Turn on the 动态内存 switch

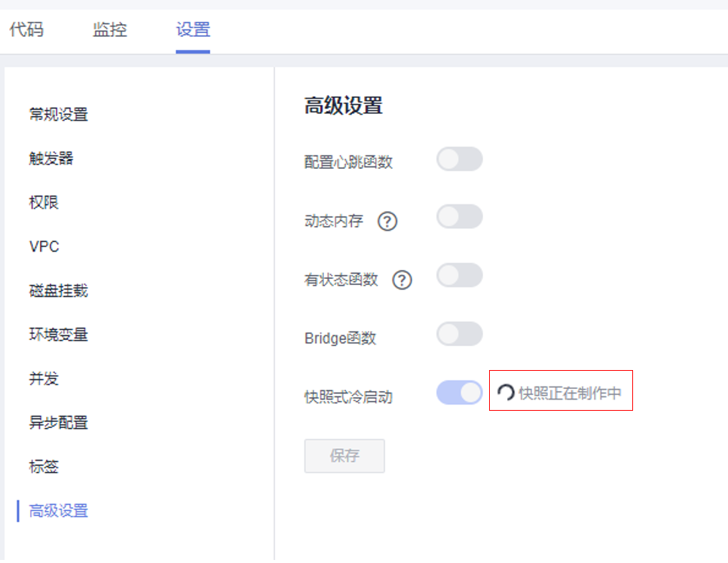click(459, 216)
